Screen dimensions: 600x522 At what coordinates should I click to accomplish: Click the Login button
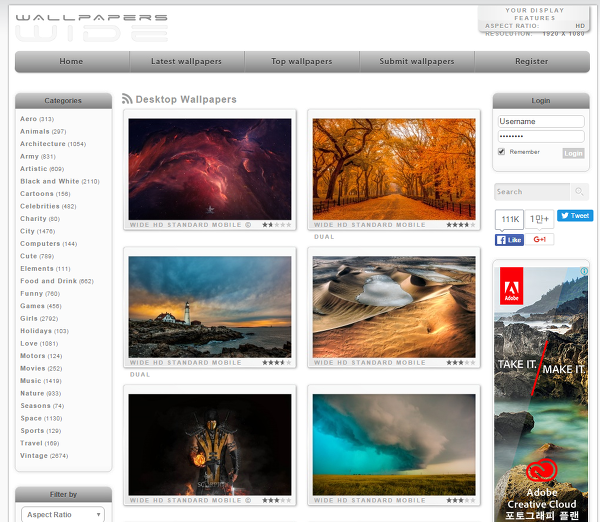point(573,153)
